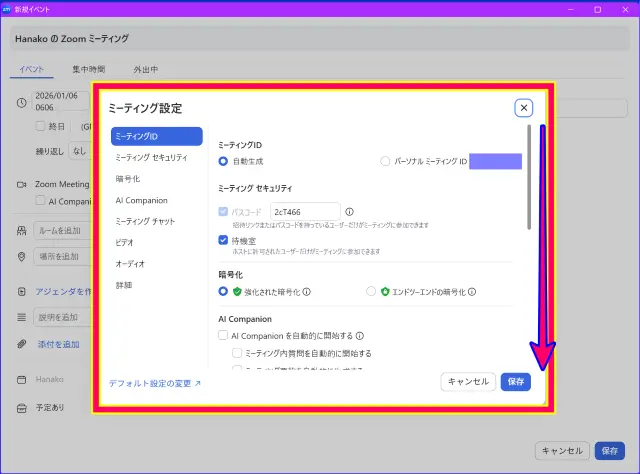The width and height of the screenshot is (640, 474).
Task: Open 詳細 sidebar section
Action: [x=124, y=285]
